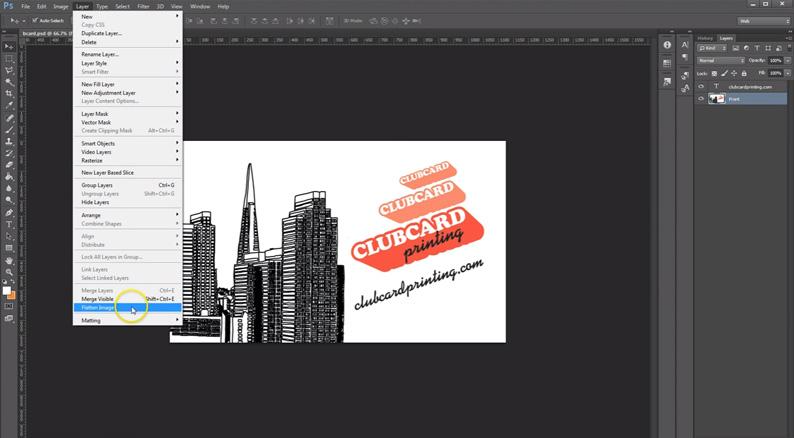Viewport: 794px width, 438px height.
Task: Select the Zoom tool
Action: pos(9,272)
